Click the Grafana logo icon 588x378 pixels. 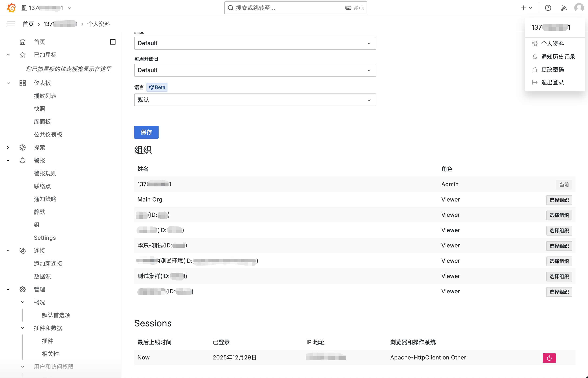(11, 8)
